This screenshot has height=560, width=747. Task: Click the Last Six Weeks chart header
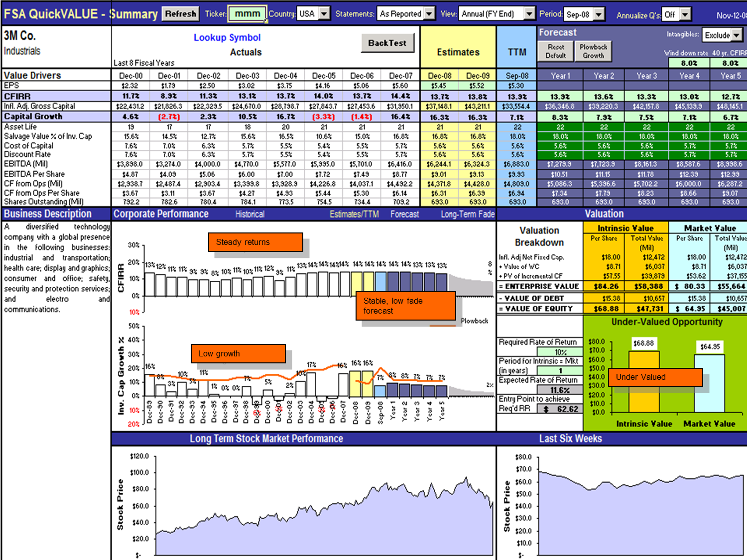[x=570, y=439]
